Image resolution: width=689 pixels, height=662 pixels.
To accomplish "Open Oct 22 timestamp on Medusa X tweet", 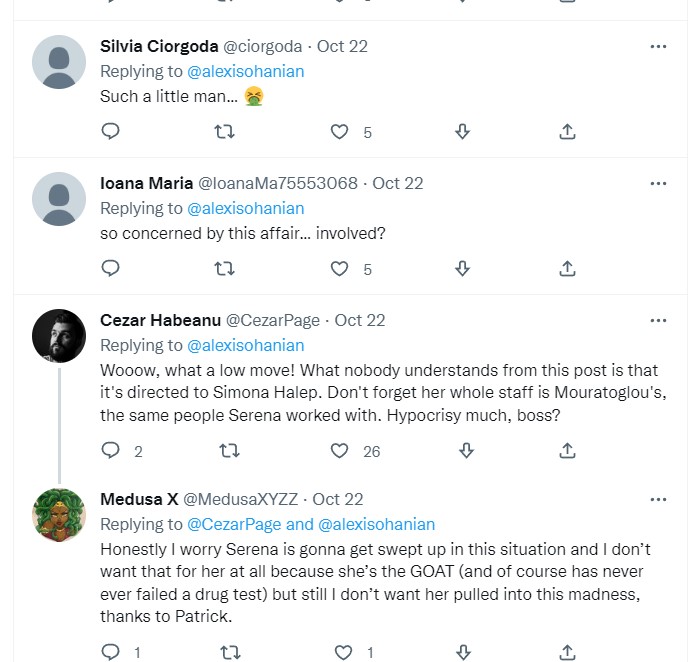I will [x=338, y=499].
